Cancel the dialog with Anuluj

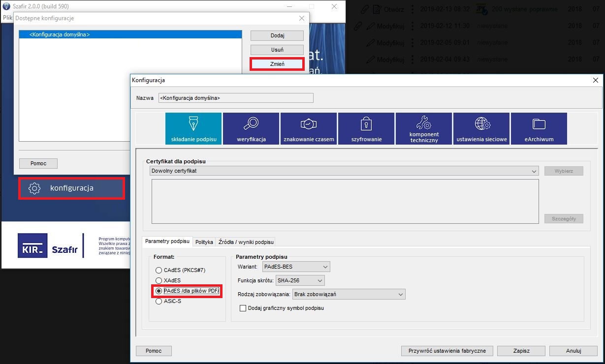(573, 351)
